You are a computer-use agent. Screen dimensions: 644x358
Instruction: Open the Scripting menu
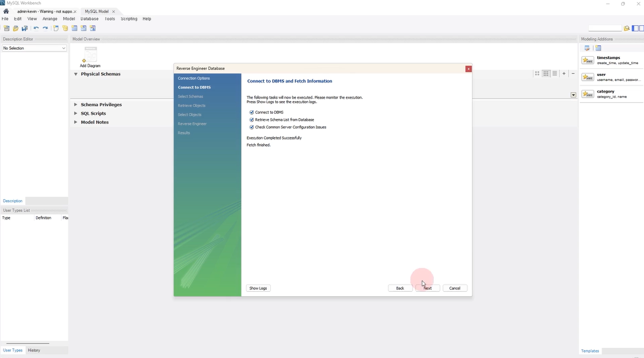[x=129, y=19]
